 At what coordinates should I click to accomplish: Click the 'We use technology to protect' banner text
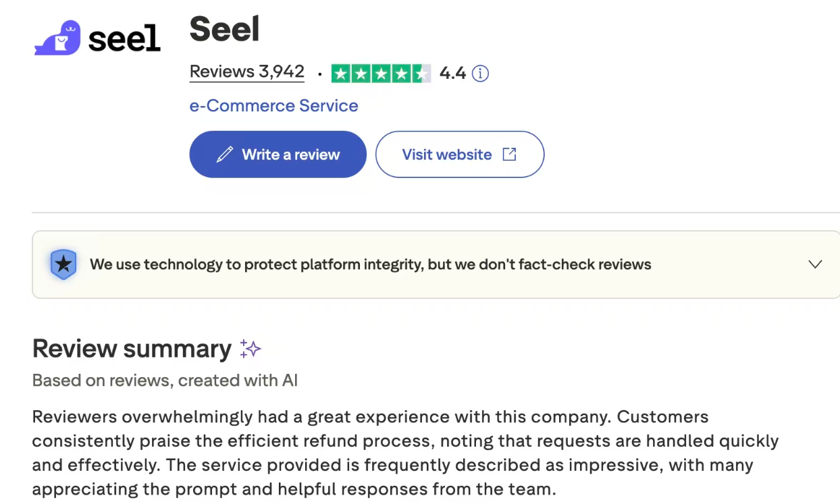370,264
